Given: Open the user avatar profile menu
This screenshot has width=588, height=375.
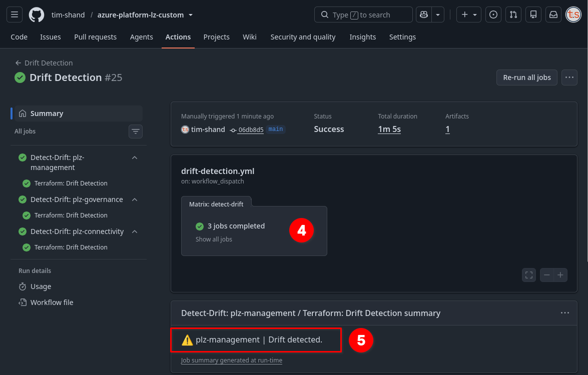Looking at the screenshot, I should (x=573, y=14).
